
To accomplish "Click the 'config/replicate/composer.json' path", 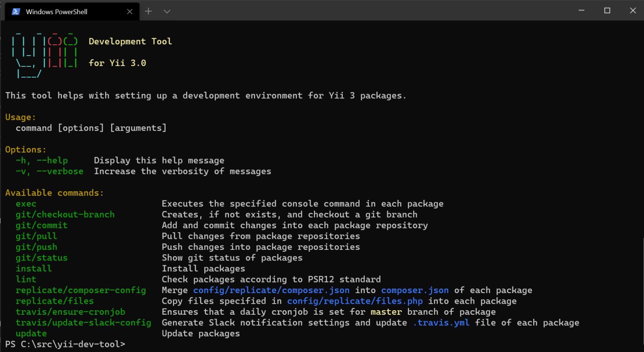I will pos(272,291).
